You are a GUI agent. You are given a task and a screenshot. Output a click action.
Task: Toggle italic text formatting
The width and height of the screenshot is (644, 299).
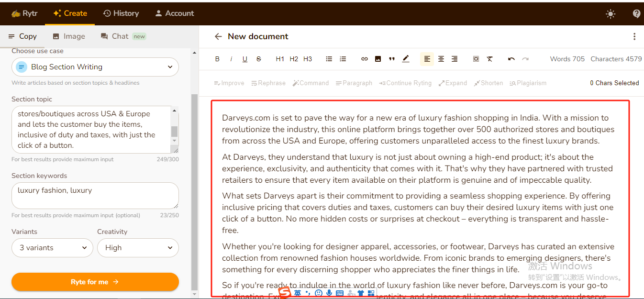[x=231, y=59]
